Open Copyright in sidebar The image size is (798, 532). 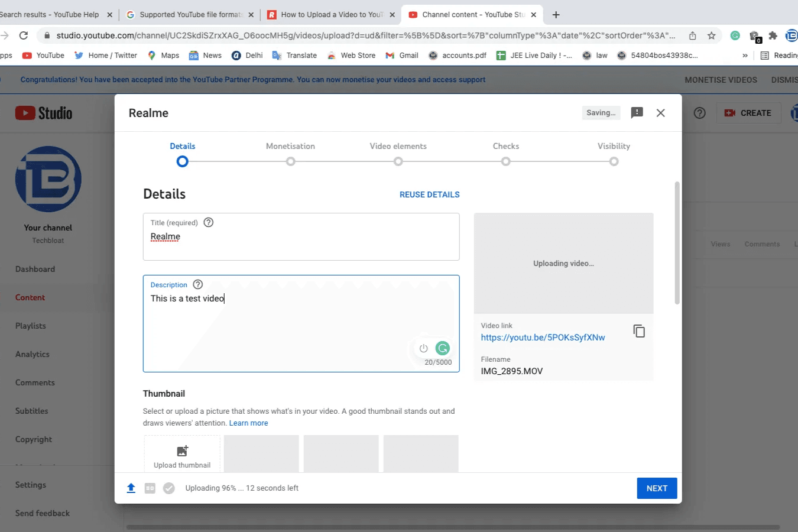click(x=34, y=439)
